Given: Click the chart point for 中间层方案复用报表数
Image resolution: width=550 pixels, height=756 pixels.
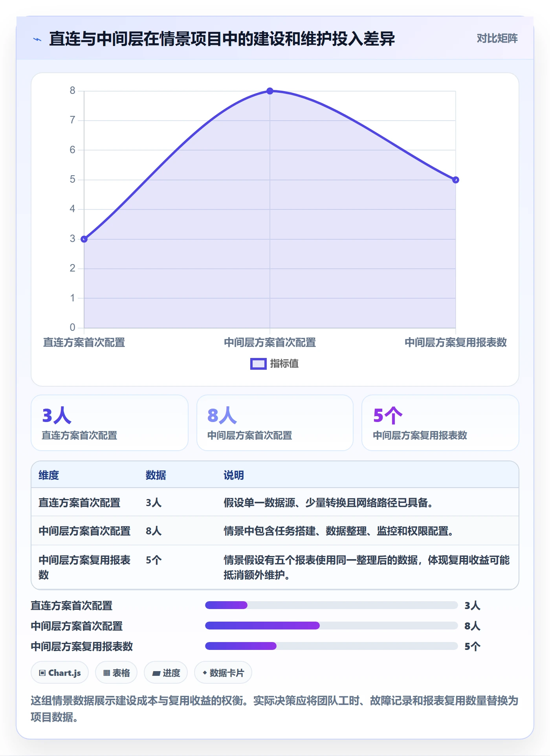Looking at the screenshot, I should (x=456, y=180).
